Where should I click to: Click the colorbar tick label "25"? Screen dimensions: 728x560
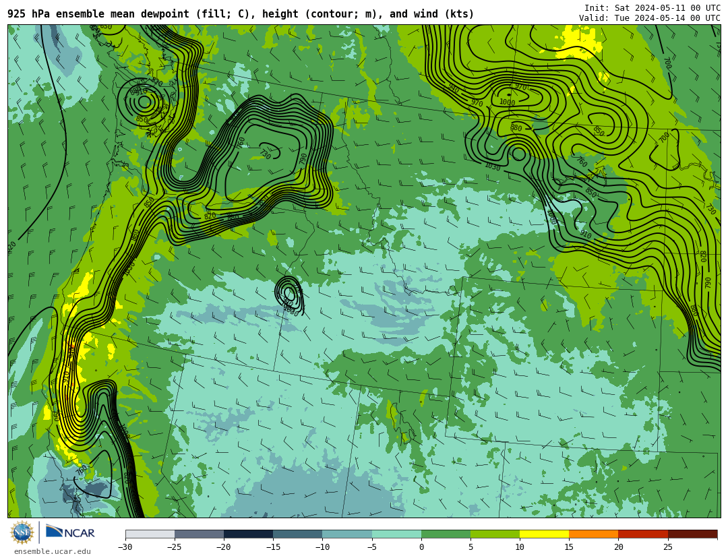coord(667,547)
